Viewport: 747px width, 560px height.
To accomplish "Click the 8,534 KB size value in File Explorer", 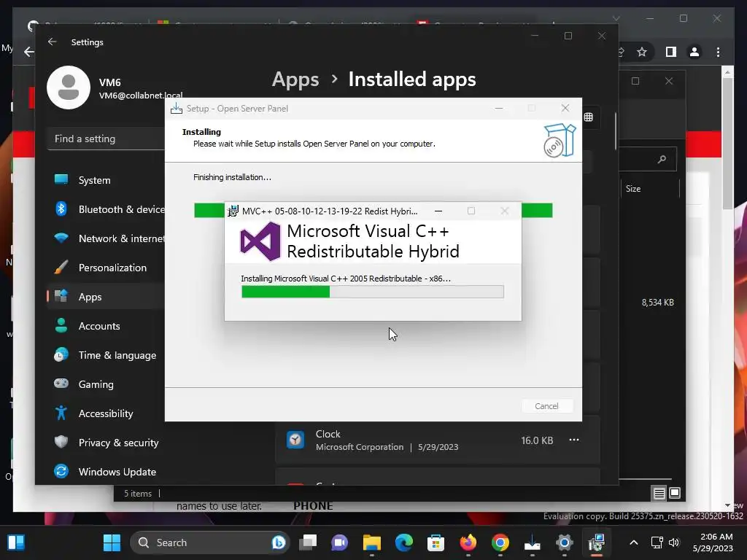I will pos(657,303).
